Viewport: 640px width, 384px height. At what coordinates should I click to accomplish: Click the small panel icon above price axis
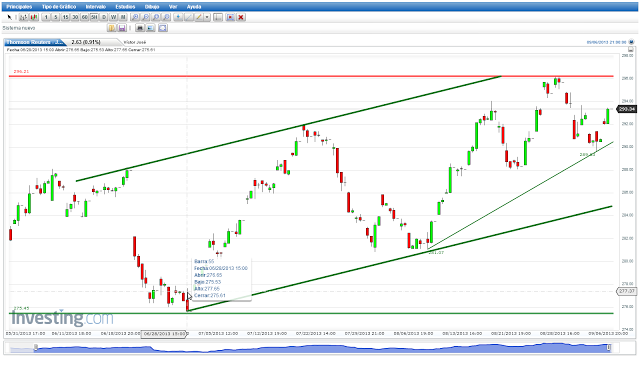[631, 49]
